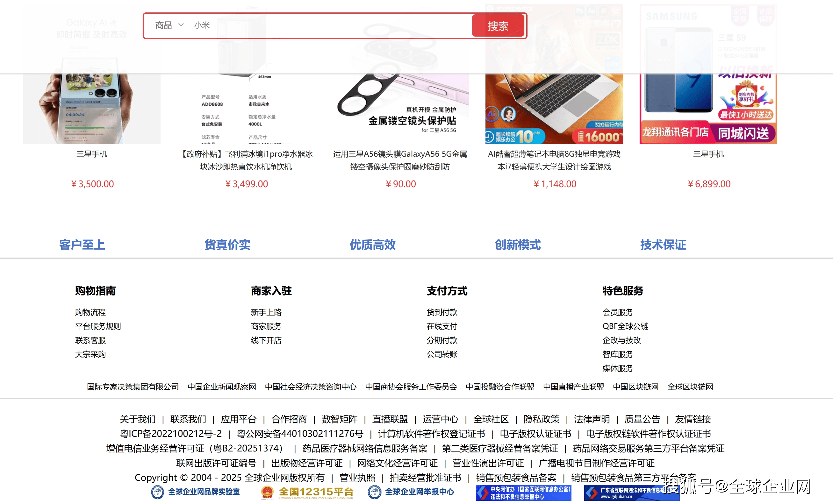Open the 三星手机 ¥3,500 product image

coord(92,108)
